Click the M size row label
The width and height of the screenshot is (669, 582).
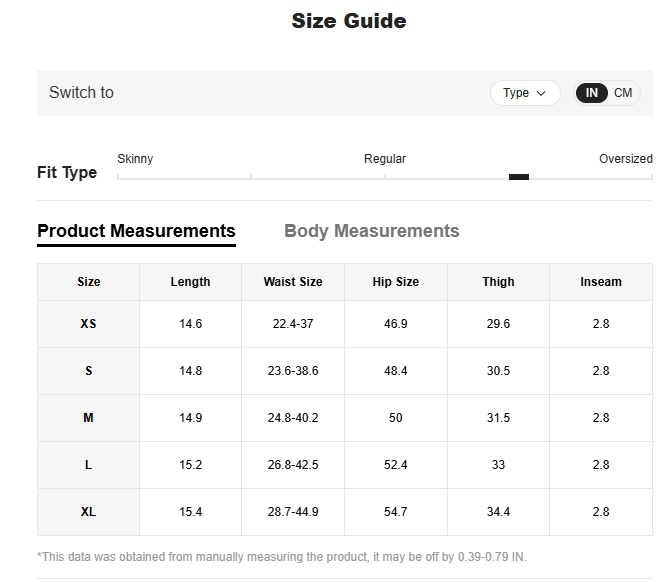(x=88, y=418)
